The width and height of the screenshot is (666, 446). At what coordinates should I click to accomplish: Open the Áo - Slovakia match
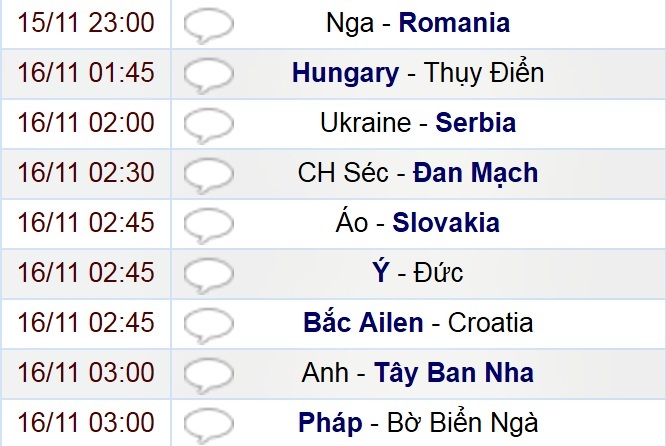point(418,223)
